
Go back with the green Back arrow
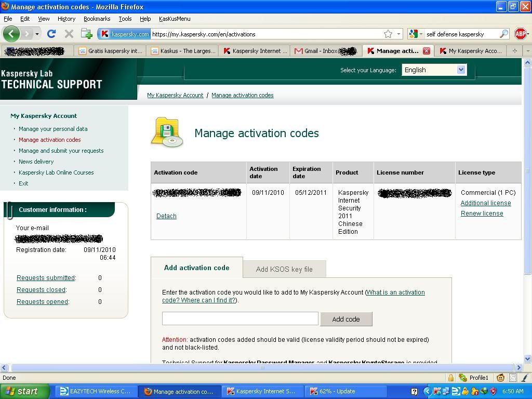[11, 34]
